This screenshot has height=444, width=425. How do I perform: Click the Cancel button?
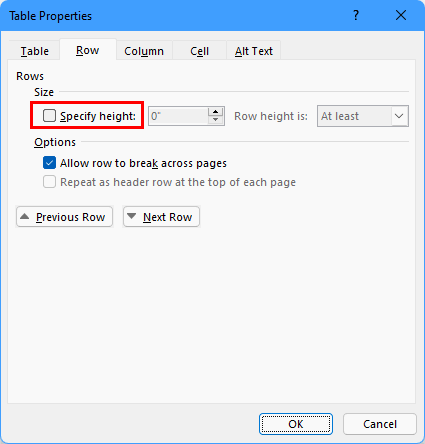pos(380,424)
